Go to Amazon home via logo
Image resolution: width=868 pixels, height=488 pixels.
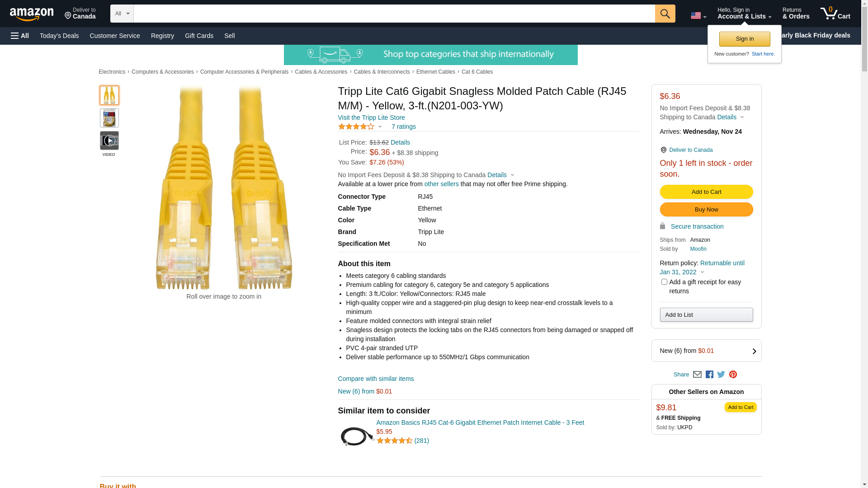(x=32, y=14)
